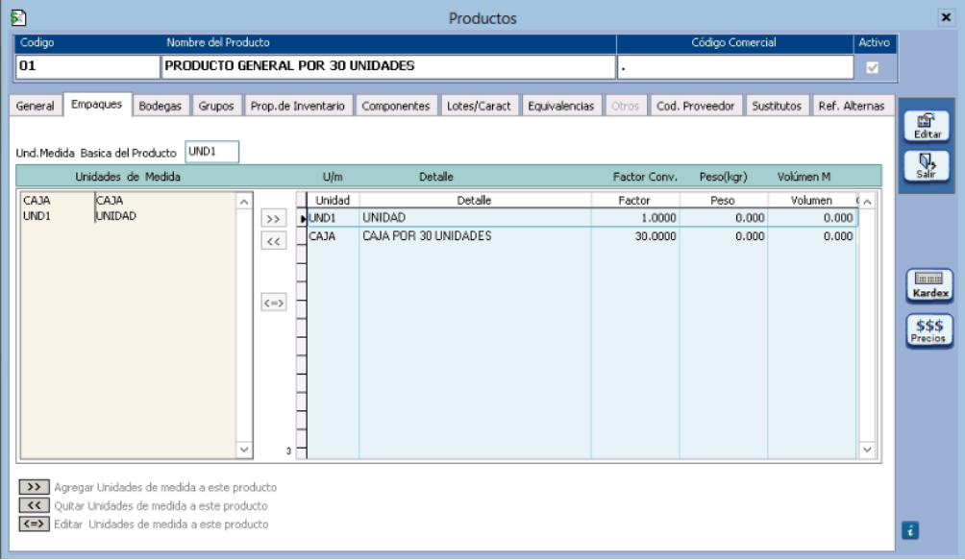Image resolution: width=965 pixels, height=560 pixels.
Task: Toggle the Activo checkbox
Action: (x=872, y=67)
